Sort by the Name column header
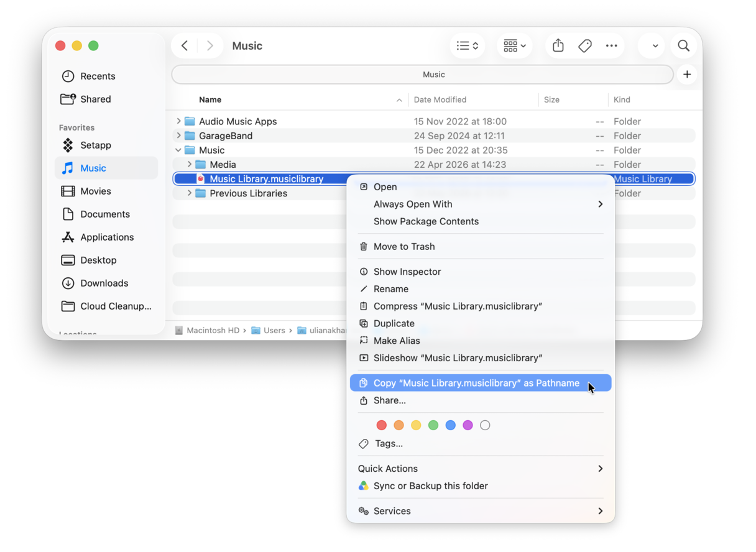This screenshot has height=552, width=756. coord(210,99)
